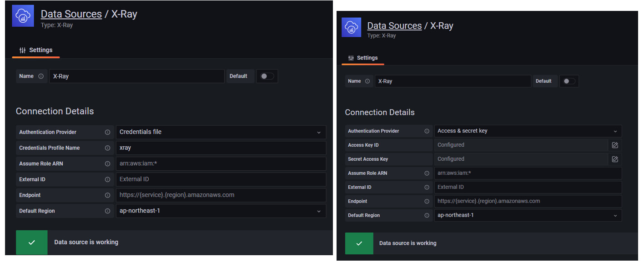Select Settings tab in Access & secret key form
644x262 pixels.
pos(363,58)
